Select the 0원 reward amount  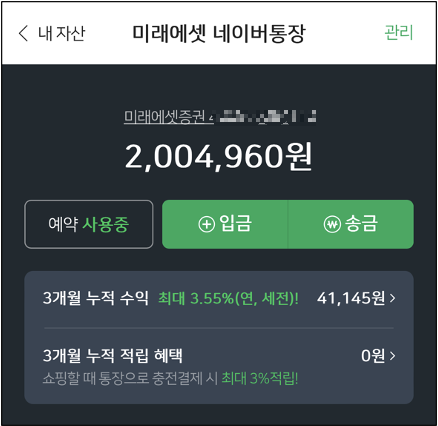(x=373, y=356)
